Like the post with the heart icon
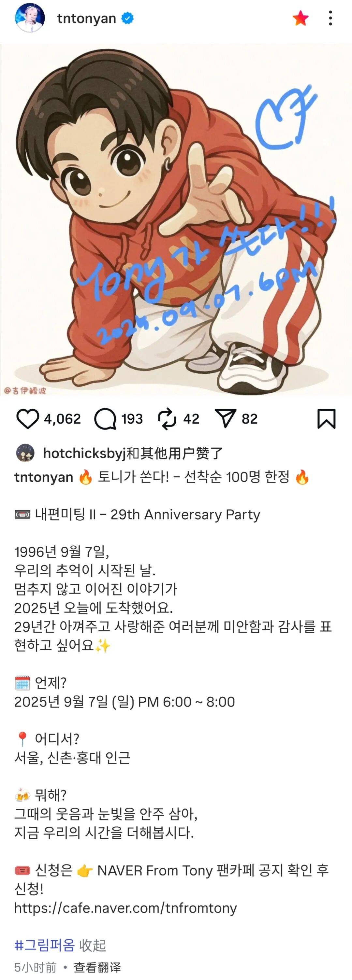352x980 pixels. click(x=28, y=419)
